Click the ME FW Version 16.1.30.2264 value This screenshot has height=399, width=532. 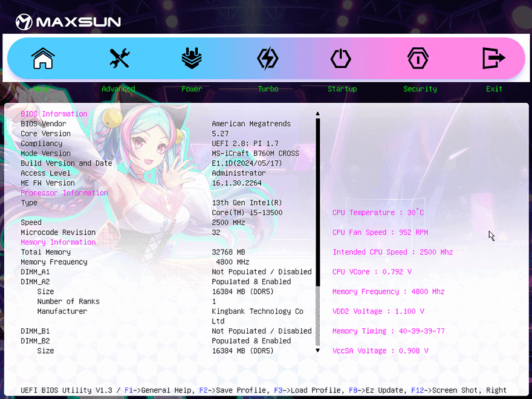click(x=236, y=183)
